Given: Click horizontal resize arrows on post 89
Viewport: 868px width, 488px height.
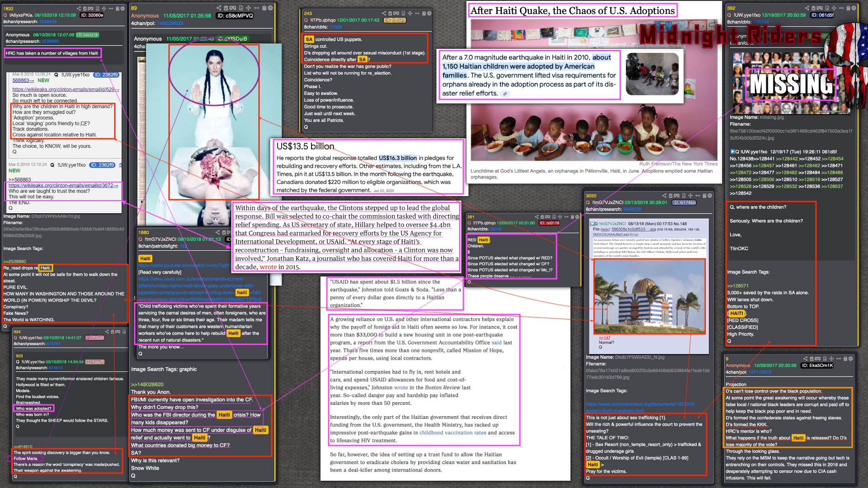Looking at the screenshot, I should click(x=257, y=8).
